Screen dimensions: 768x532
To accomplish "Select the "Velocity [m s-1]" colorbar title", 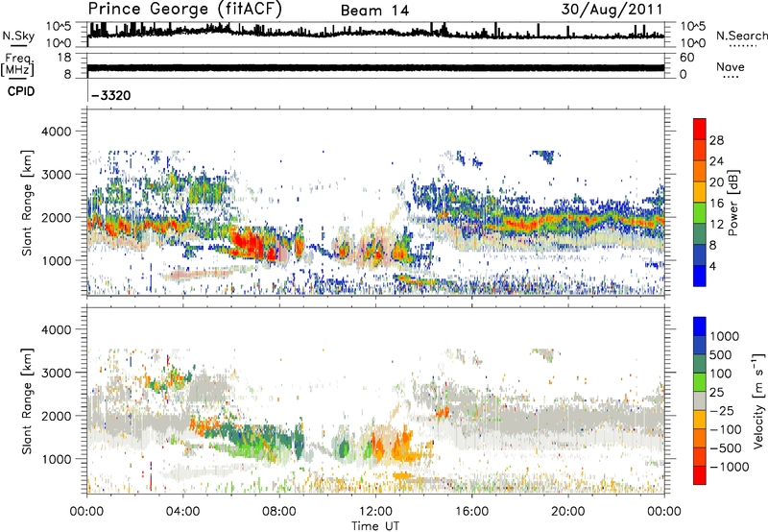I will point(758,400).
